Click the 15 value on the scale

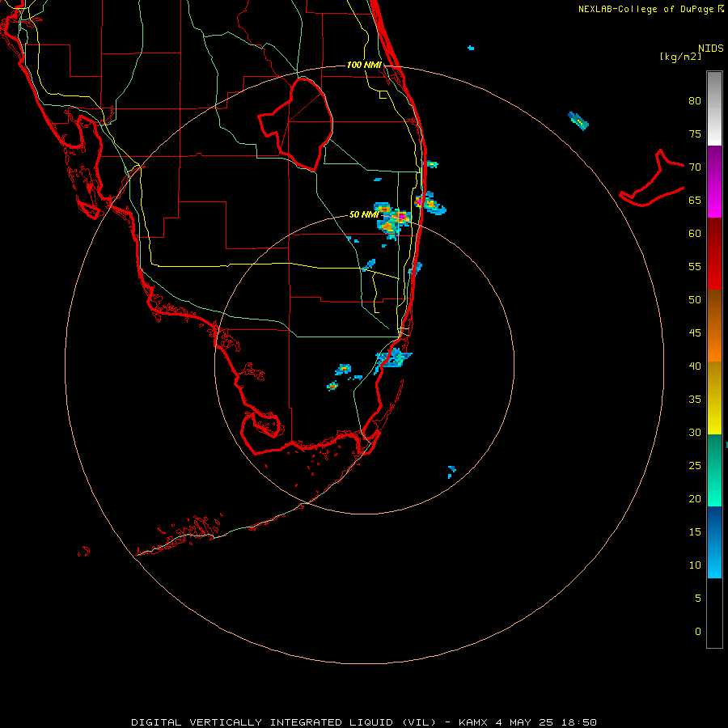pyautogui.click(x=695, y=531)
